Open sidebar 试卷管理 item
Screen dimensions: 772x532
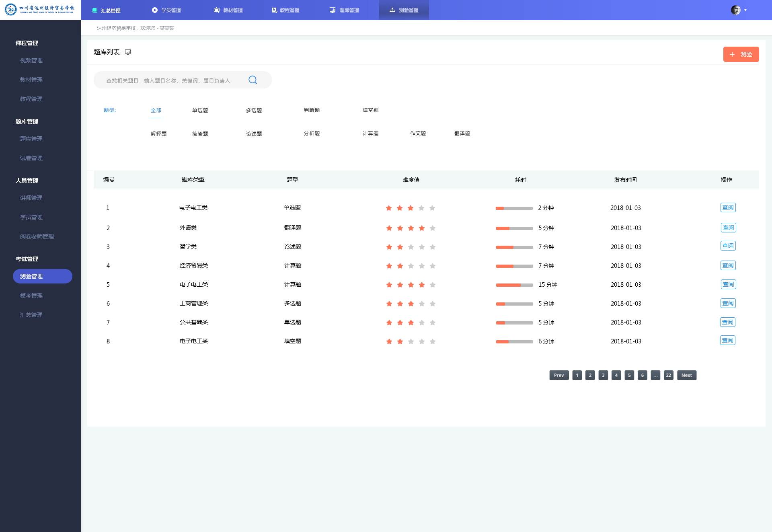coord(31,158)
